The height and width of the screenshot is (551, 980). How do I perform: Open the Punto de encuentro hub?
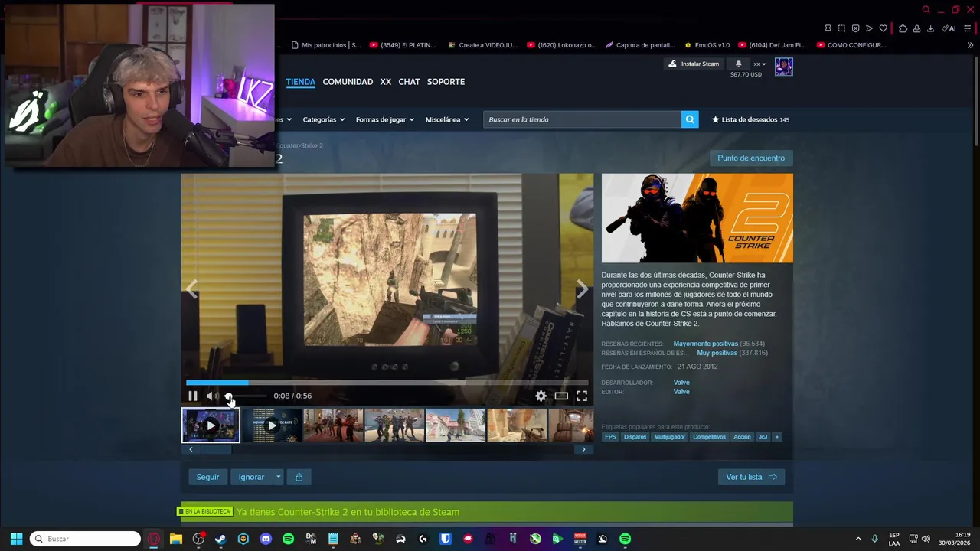tap(751, 158)
